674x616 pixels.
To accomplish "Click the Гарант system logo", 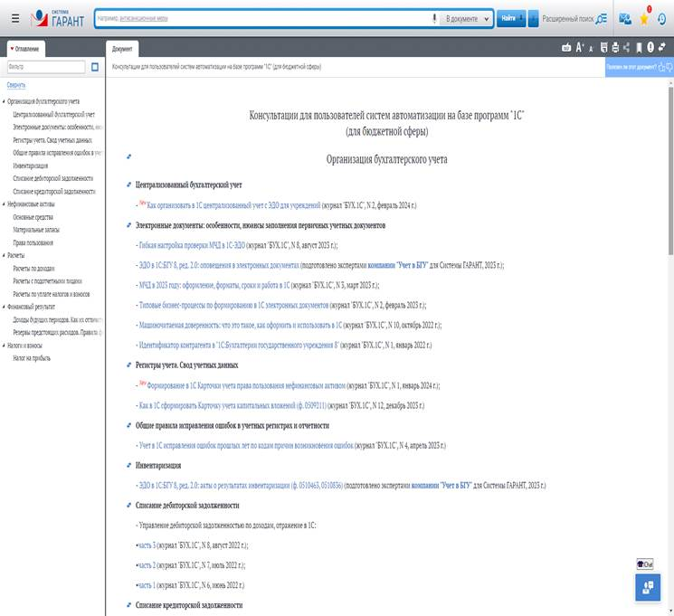I will pos(57,18).
